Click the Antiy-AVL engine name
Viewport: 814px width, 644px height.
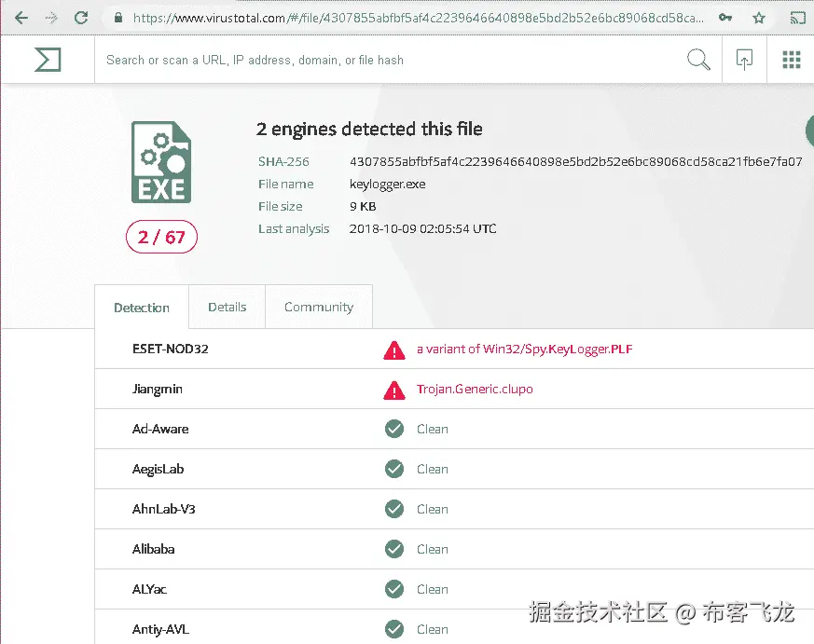click(x=160, y=629)
